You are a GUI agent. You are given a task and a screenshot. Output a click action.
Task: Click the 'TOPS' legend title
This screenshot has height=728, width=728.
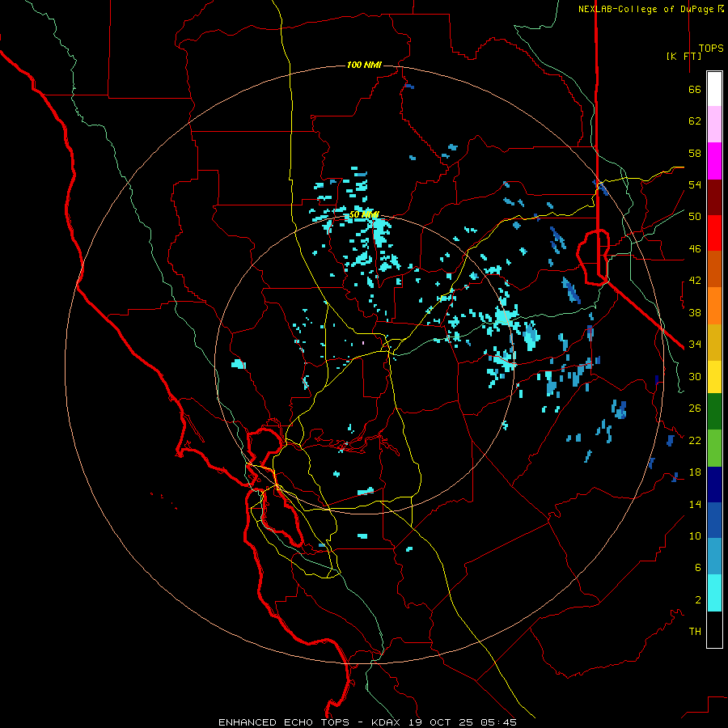(711, 49)
